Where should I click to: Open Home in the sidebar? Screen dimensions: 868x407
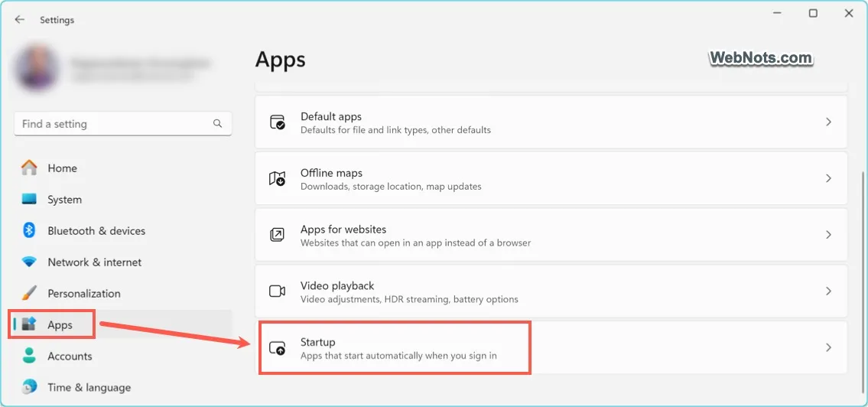click(x=123, y=168)
